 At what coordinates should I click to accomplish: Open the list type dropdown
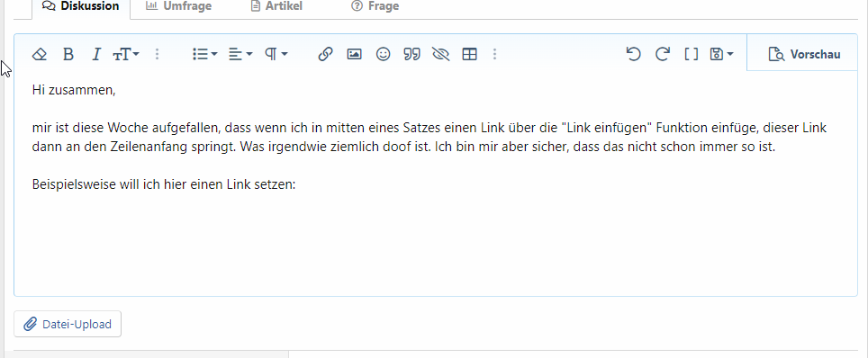point(204,54)
